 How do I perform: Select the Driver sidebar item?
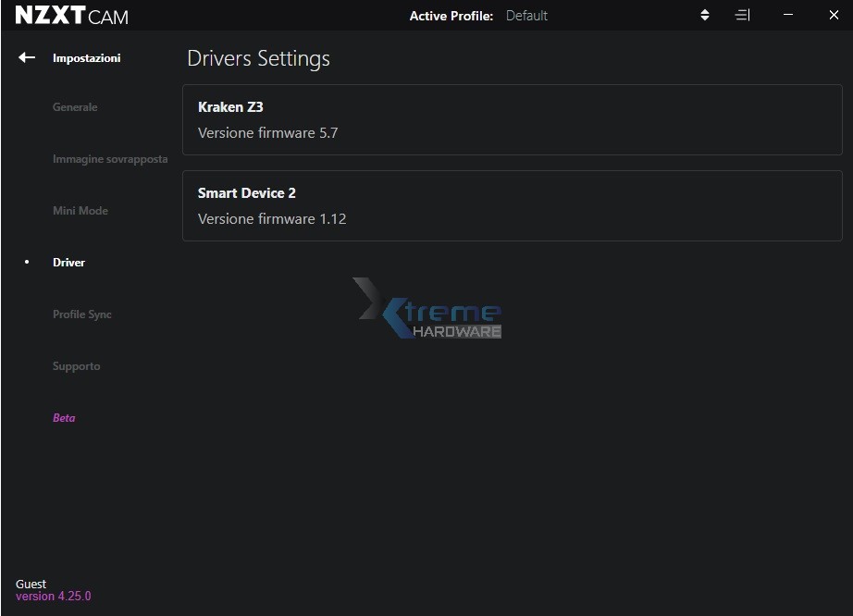coord(68,263)
